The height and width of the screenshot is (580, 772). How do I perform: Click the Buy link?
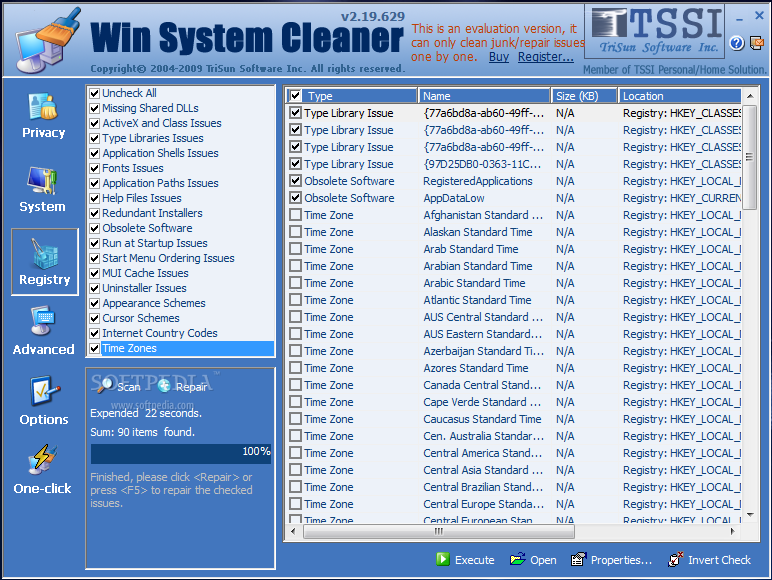coord(499,57)
